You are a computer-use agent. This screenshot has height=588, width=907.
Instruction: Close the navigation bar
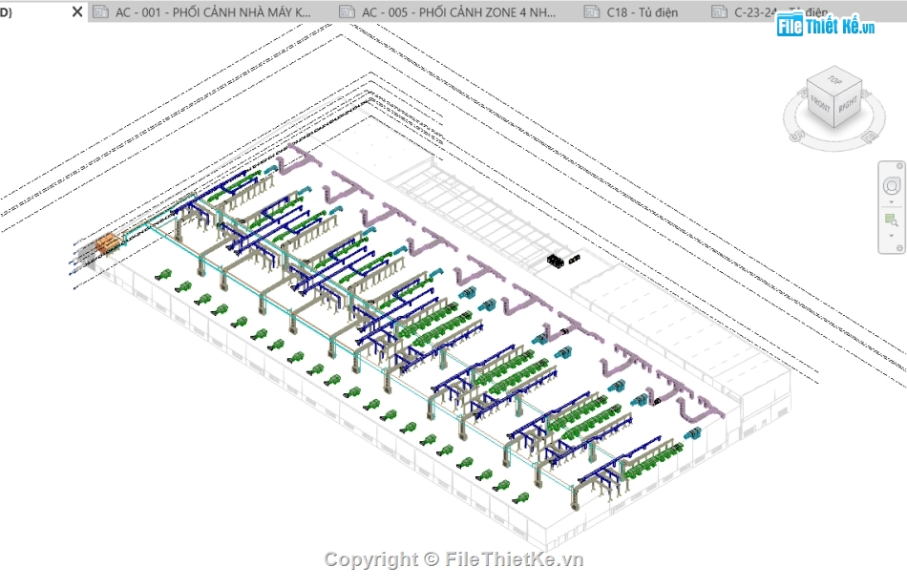tap(899, 166)
